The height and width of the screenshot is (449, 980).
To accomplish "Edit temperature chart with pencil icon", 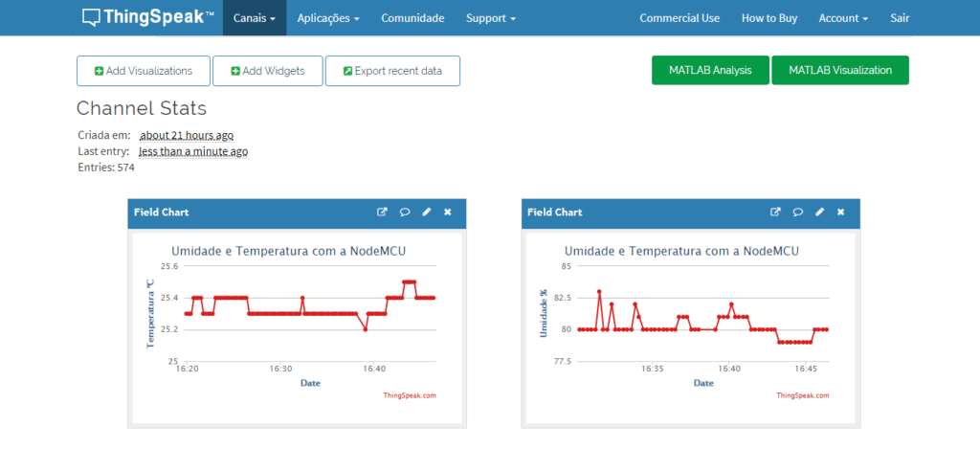I will pyautogui.click(x=426, y=212).
